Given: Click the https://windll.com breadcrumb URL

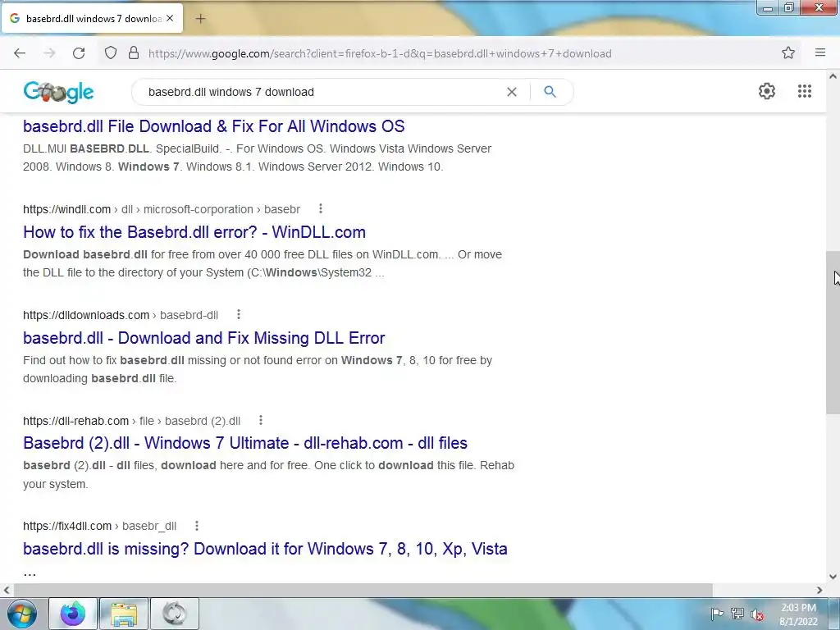Looking at the screenshot, I should click(x=162, y=209).
